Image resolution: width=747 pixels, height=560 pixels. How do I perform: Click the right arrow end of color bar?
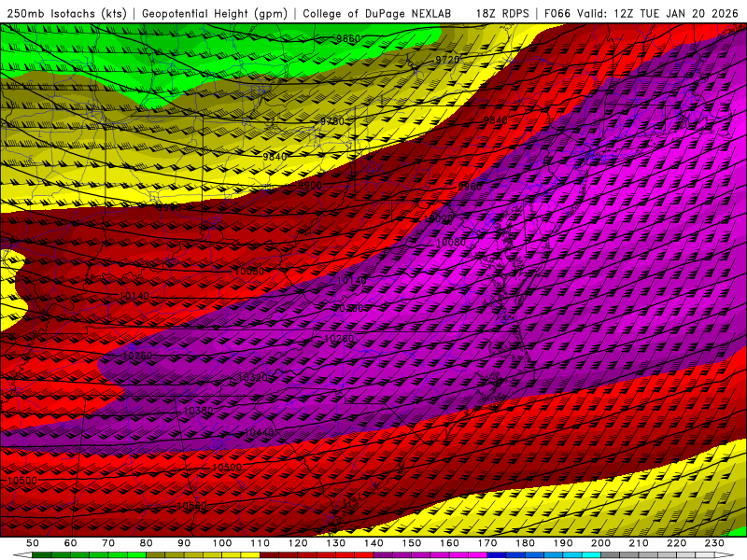(x=725, y=555)
